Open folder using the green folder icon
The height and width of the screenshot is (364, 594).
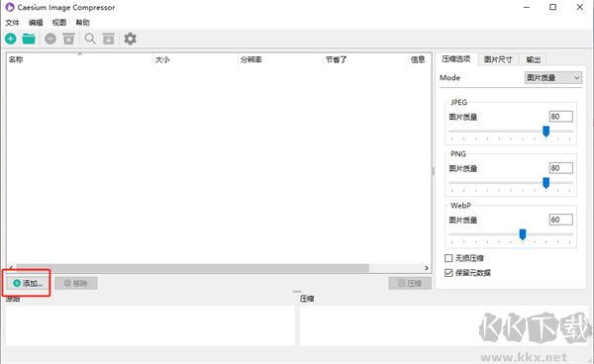pyautogui.click(x=29, y=39)
